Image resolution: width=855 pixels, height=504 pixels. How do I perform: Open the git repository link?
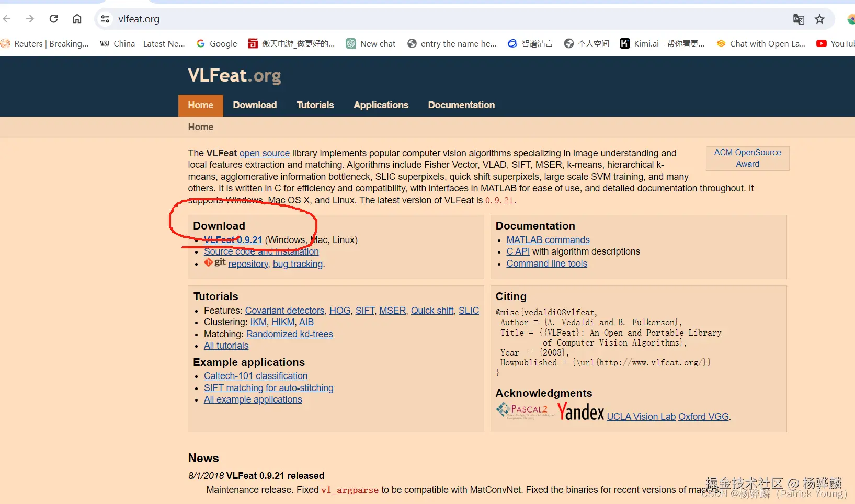click(x=248, y=264)
